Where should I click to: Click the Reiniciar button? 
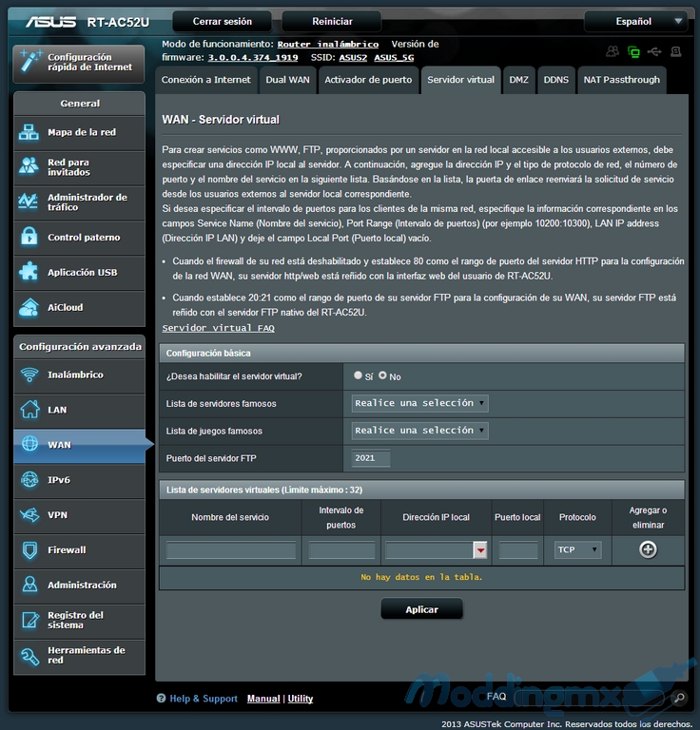click(x=332, y=22)
